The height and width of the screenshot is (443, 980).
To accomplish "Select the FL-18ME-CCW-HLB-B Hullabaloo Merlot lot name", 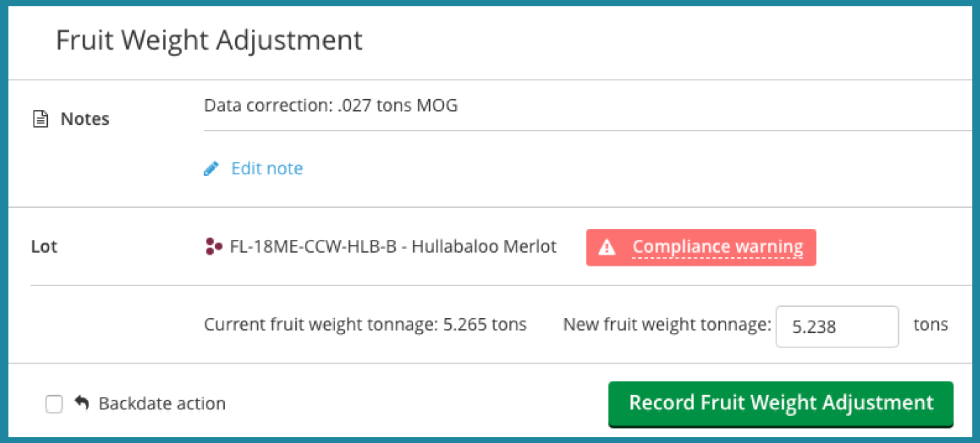I will tap(393, 246).
